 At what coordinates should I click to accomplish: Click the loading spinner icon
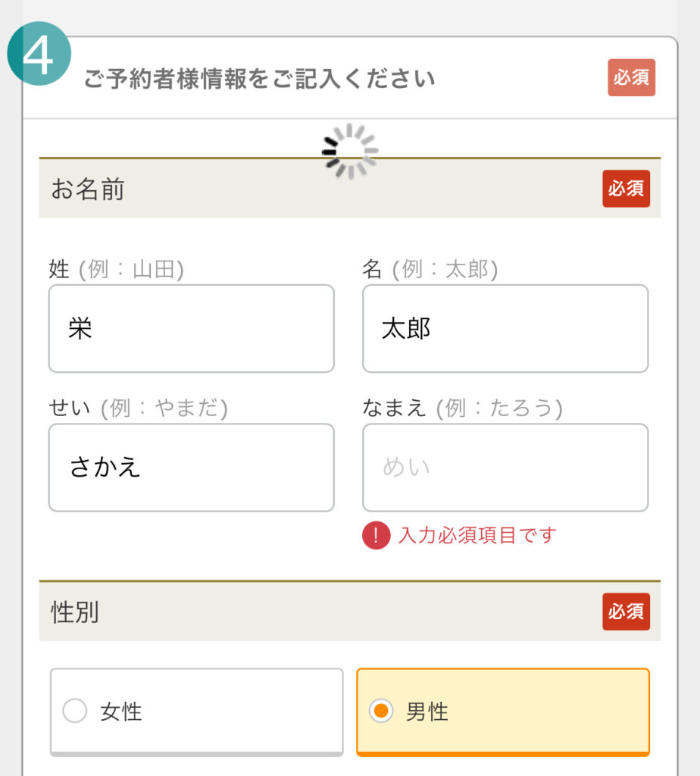click(349, 152)
